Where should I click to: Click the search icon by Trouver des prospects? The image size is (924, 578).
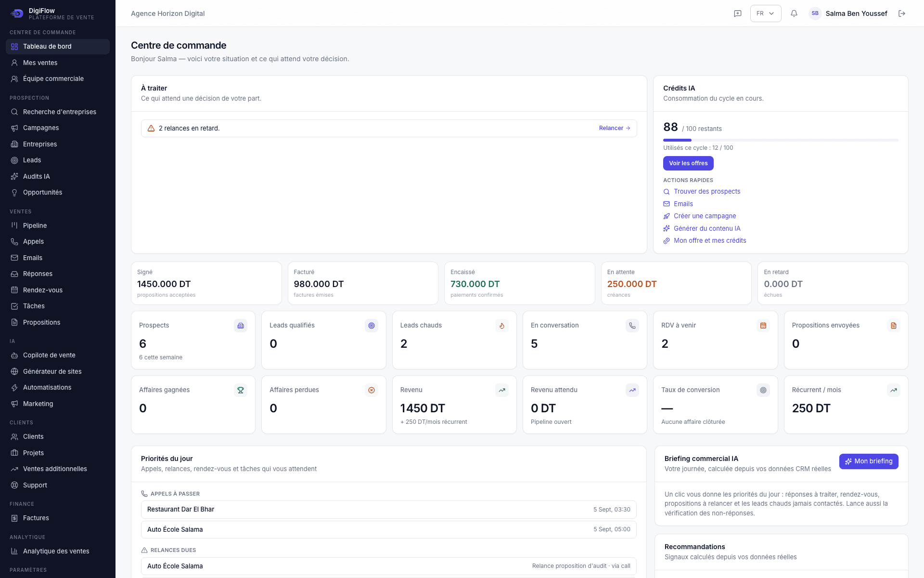[x=667, y=192]
